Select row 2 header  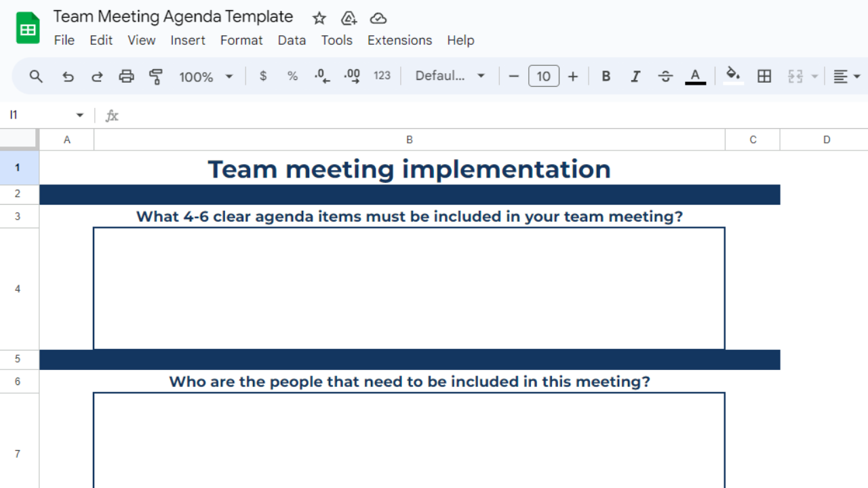point(19,195)
